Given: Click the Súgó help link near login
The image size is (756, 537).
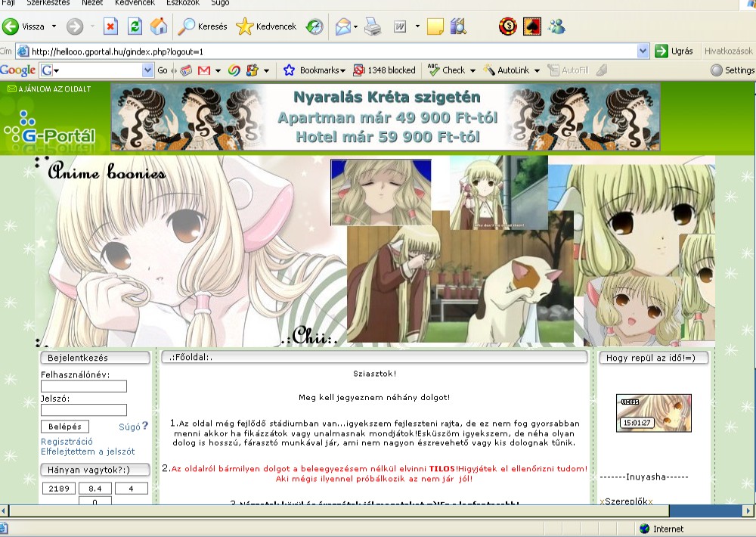Looking at the screenshot, I should pyautogui.click(x=133, y=427).
